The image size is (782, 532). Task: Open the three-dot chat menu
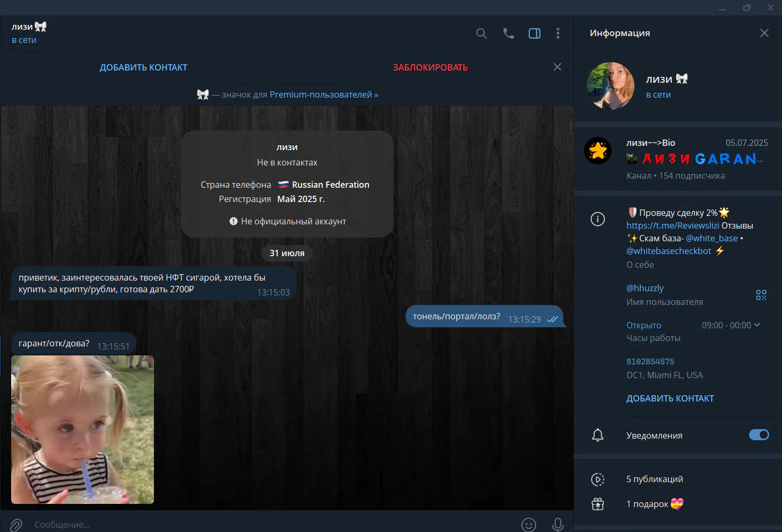coord(557,33)
